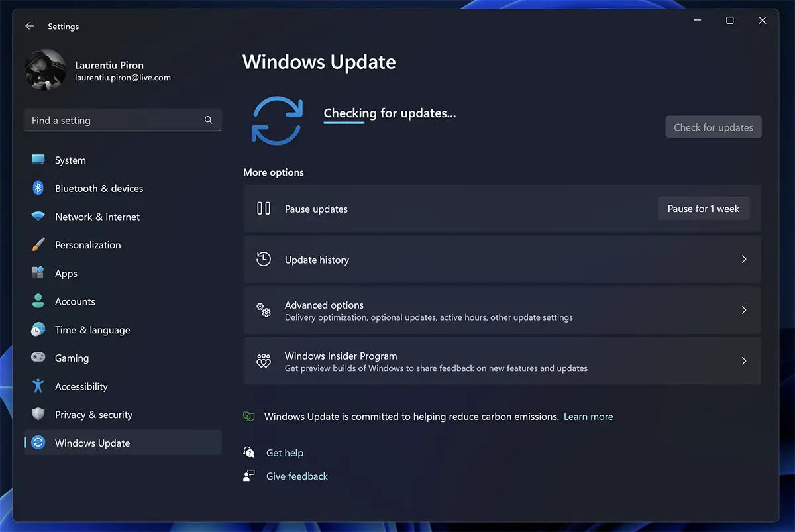Click the back arrow in Settings
This screenshot has width=795, height=532.
pyautogui.click(x=29, y=27)
